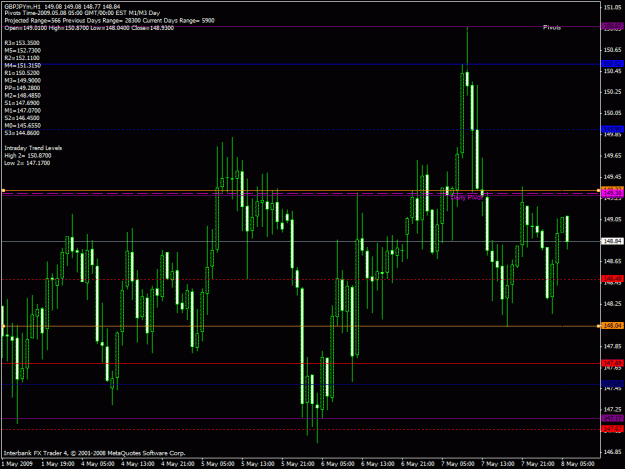Select the S3=144.8600 level text
Viewport: 625px width, 469px height.
pos(22,133)
